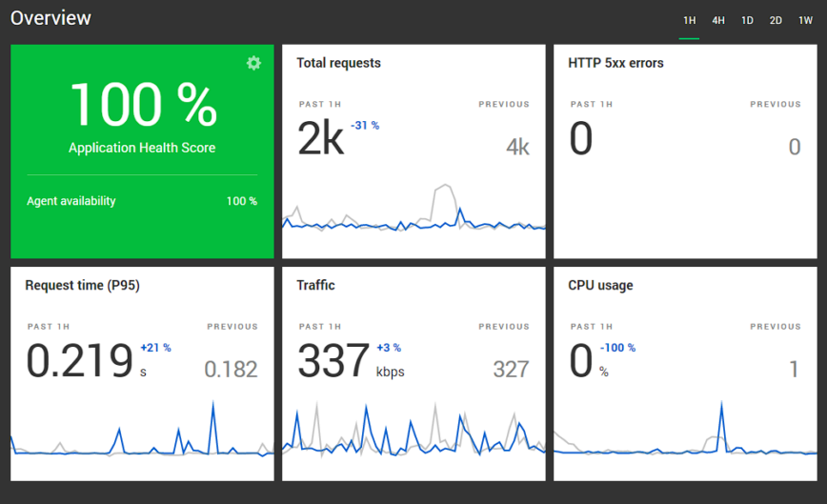Open the CPU usage card title
The image size is (827, 504).
600,285
